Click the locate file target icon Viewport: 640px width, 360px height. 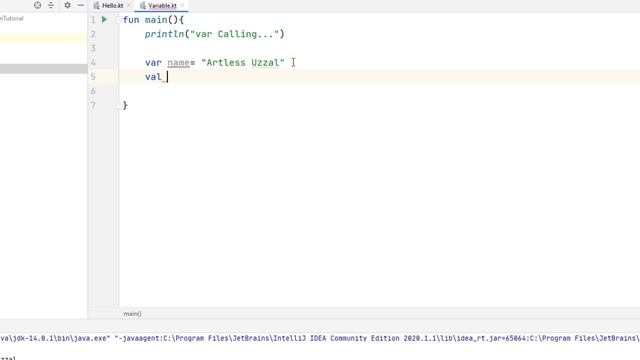[x=38, y=5]
